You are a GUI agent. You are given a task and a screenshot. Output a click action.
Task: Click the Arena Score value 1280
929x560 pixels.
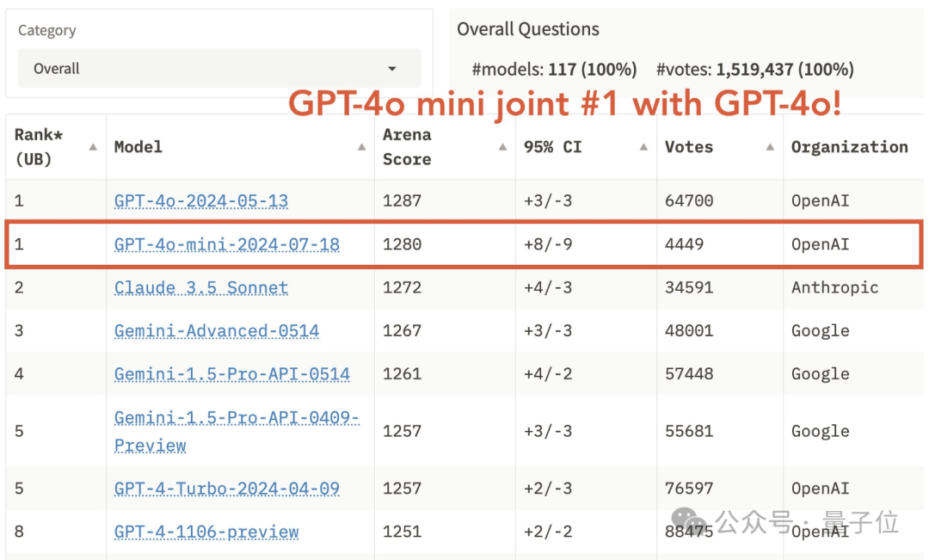402,244
